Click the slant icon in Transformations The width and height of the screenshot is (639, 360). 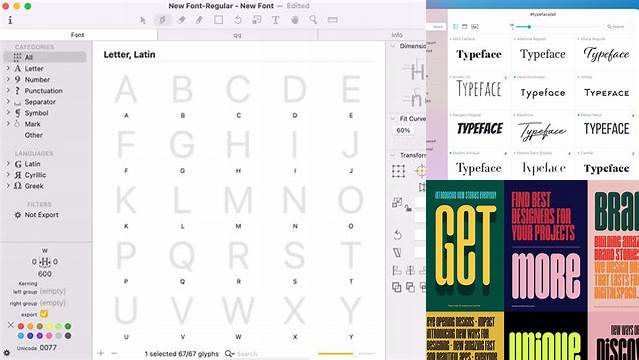coord(397,253)
